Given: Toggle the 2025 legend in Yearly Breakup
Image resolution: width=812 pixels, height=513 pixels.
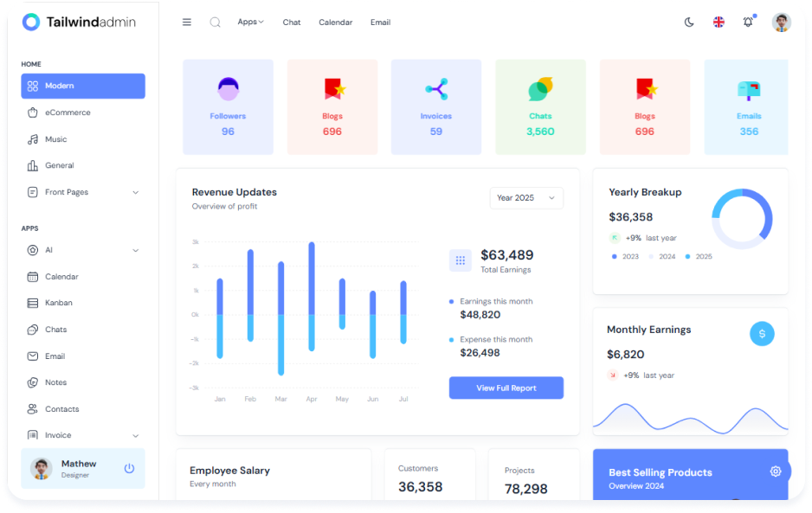Looking at the screenshot, I should (699, 257).
